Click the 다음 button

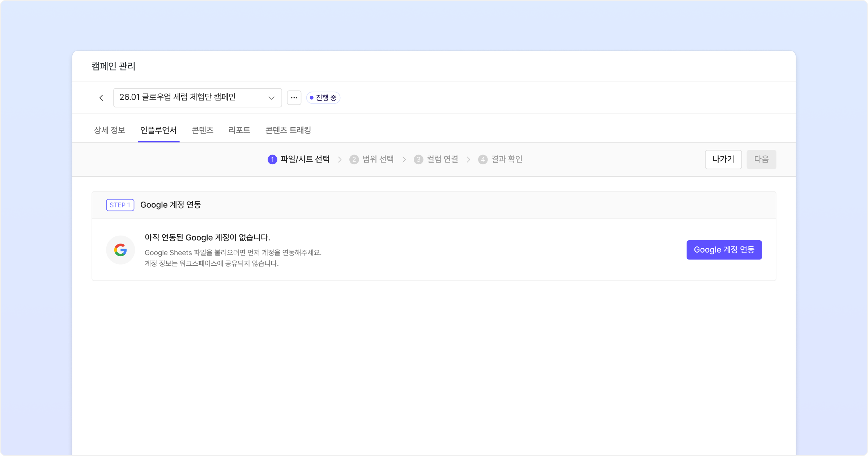coord(761,160)
